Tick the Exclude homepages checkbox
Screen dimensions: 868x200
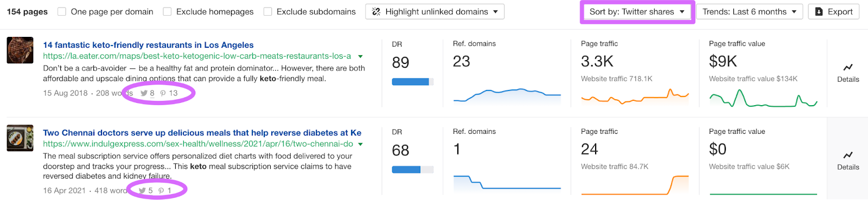(167, 11)
